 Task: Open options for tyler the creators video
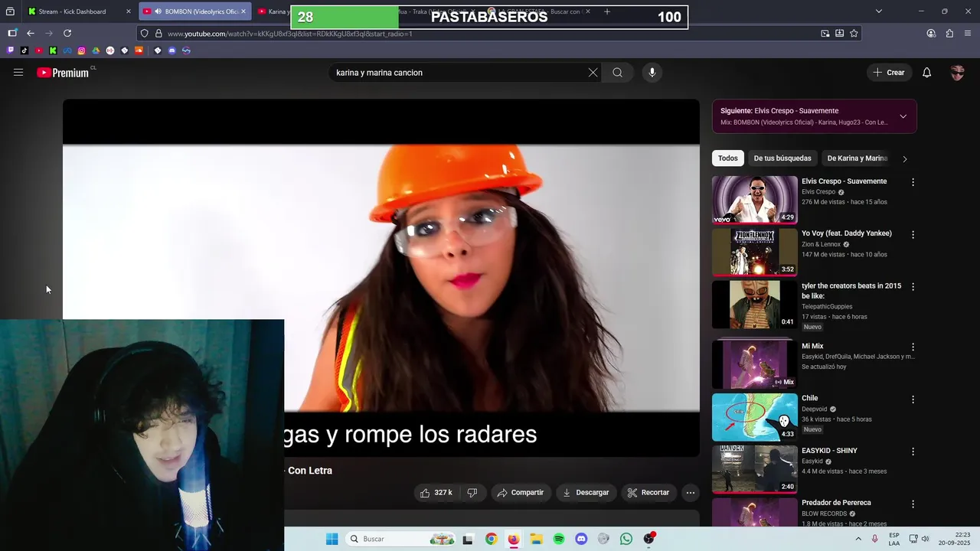(x=913, y=286)
